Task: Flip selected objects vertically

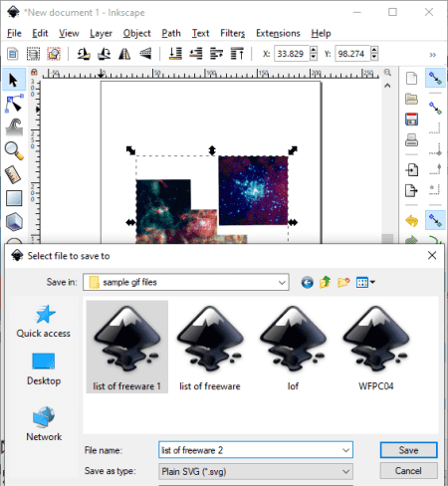Action: (x=145, y=54)
